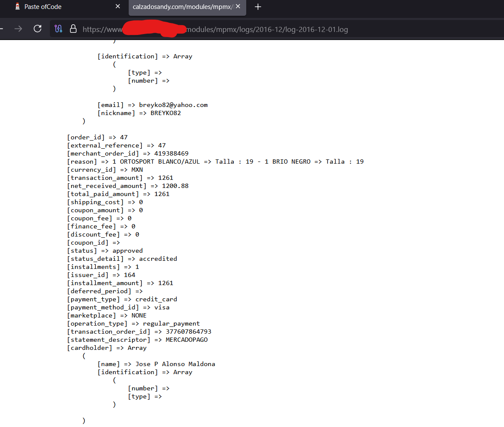Click the [coupon_id] line

(93, 242)
